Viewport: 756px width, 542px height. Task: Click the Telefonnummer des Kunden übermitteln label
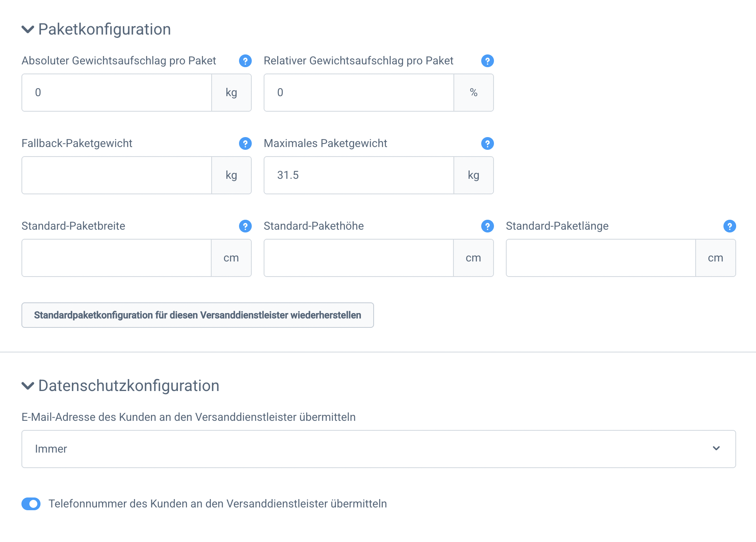click(x=218, y=504)
